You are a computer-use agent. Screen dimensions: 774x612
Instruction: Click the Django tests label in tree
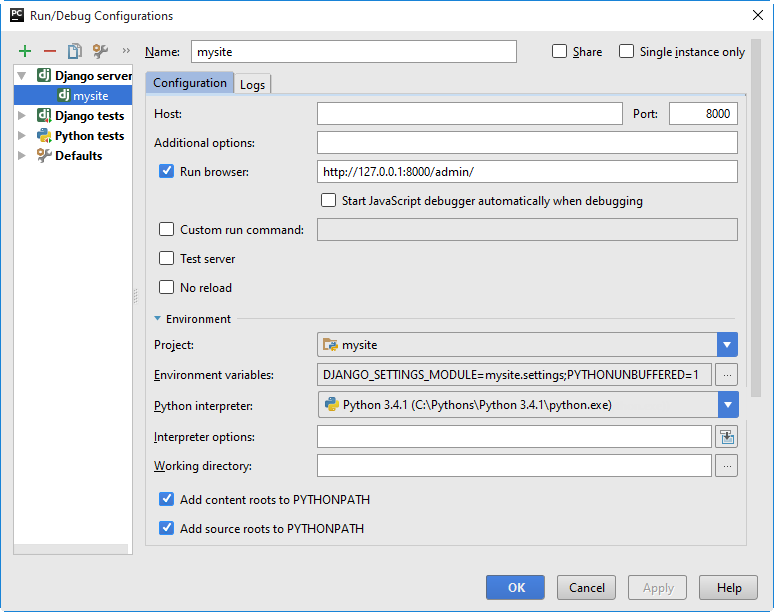click(89, 116)
